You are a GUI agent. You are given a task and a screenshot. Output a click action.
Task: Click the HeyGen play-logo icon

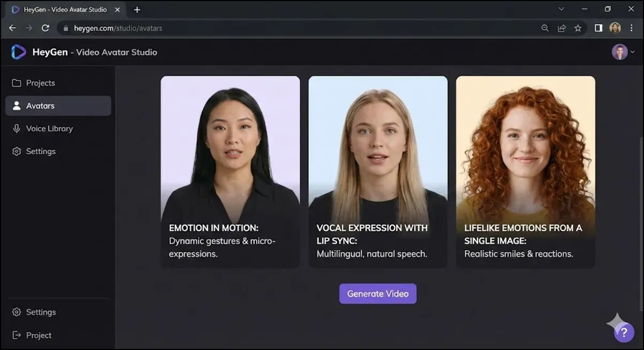point(18,52)
